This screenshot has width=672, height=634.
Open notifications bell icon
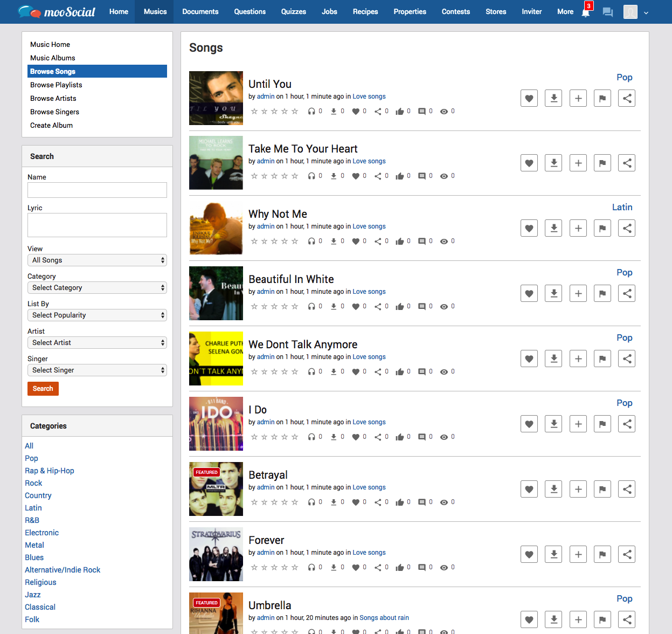click(586, 12)
